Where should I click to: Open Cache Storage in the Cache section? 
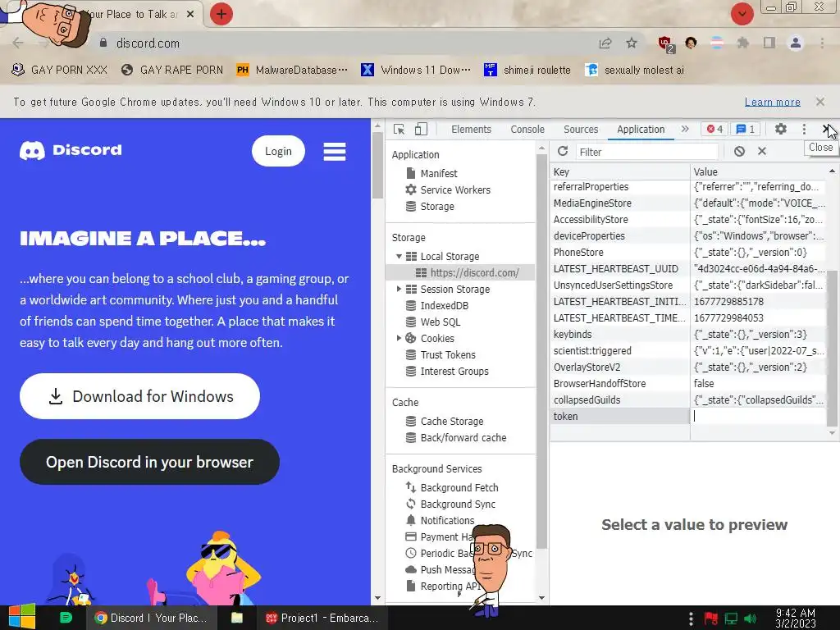pos(445,421)
